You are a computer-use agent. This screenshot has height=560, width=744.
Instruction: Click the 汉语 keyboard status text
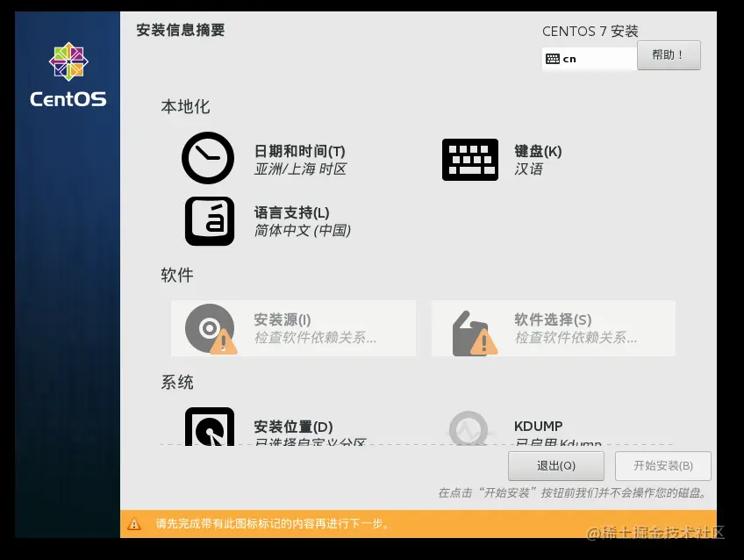coord(528,169)
